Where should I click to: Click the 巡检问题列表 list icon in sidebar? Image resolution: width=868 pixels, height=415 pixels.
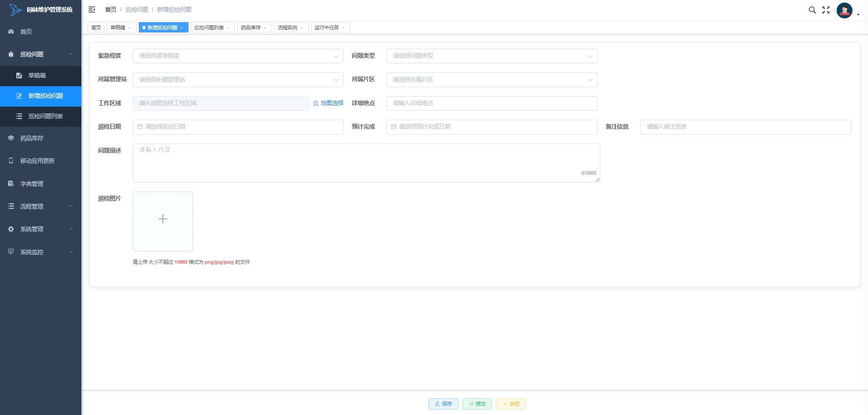click(x=19, y=116)
